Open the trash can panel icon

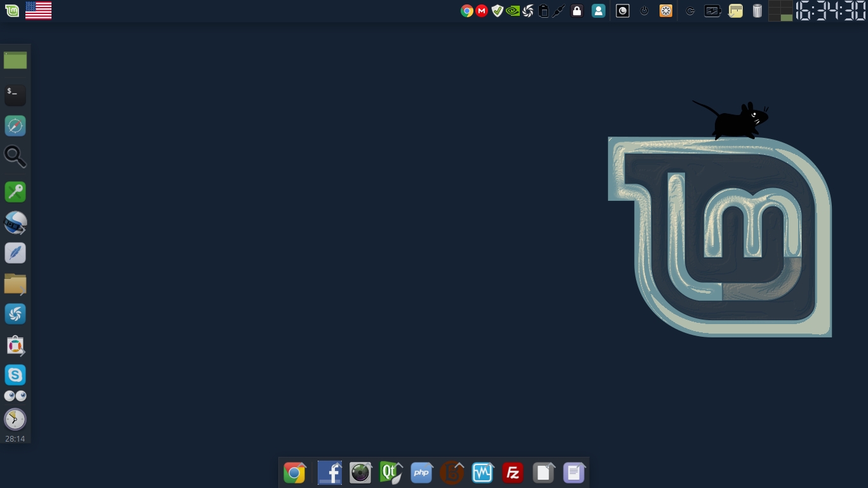coord(757,11)
